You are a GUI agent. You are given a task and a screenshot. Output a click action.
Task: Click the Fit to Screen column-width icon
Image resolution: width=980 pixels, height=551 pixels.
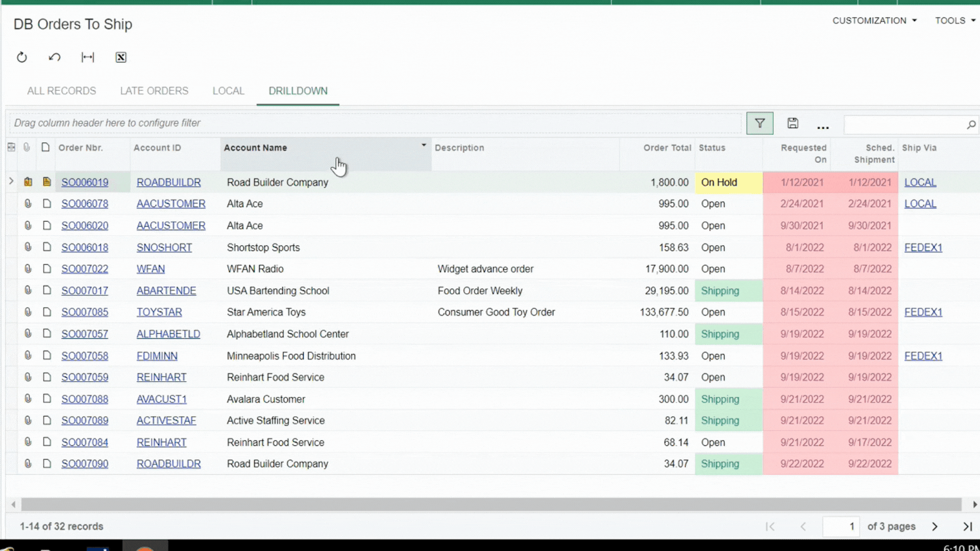(88, 57)
